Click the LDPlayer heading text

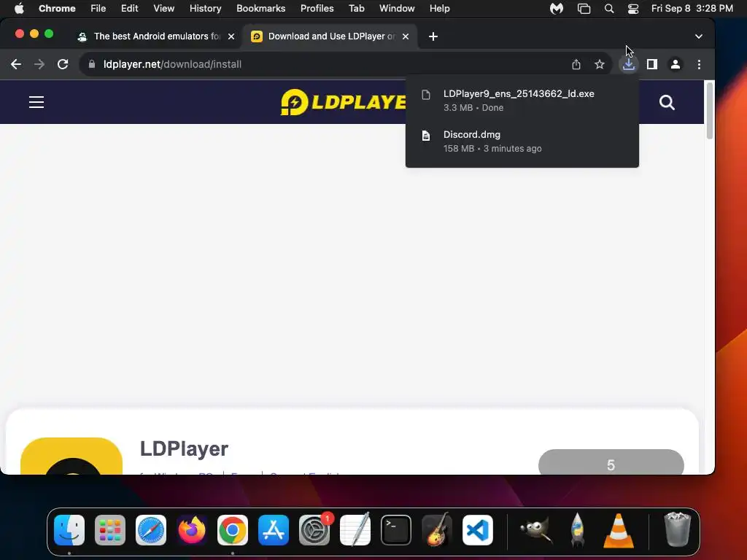pos(184,448)
